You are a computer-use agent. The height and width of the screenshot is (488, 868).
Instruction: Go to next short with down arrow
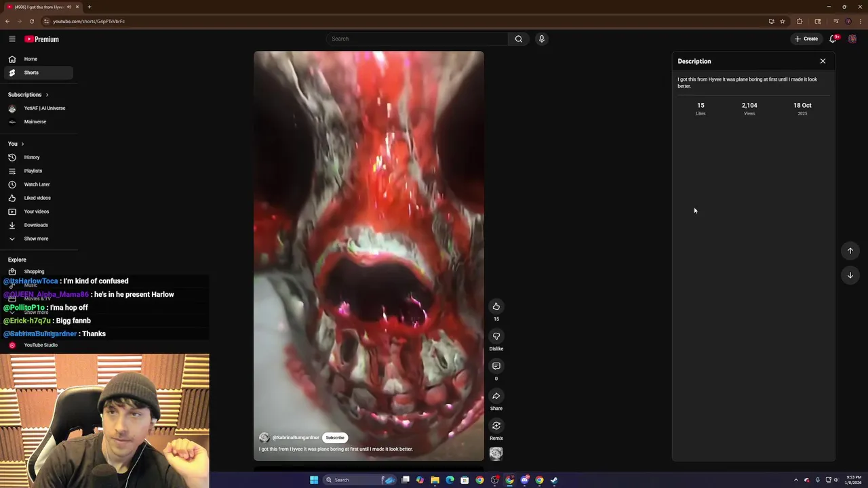coord(850,275)
